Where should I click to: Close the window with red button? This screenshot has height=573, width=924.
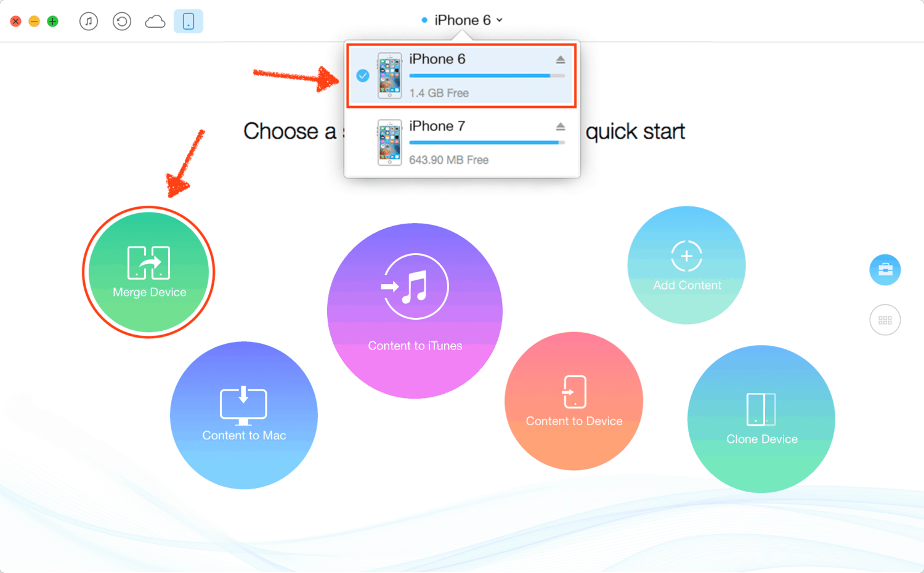click(16, 22)
